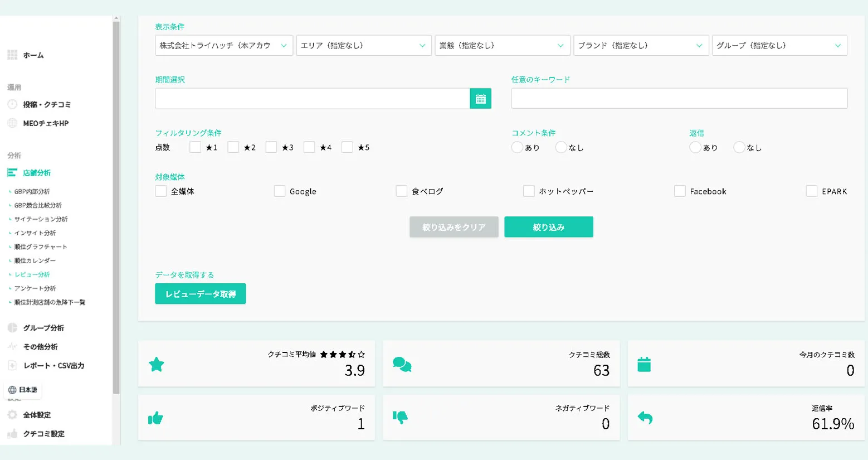Go to GBP内部分析 in sidebar
This screenshot has height=460, width=868.
click(x=32, y=191)
